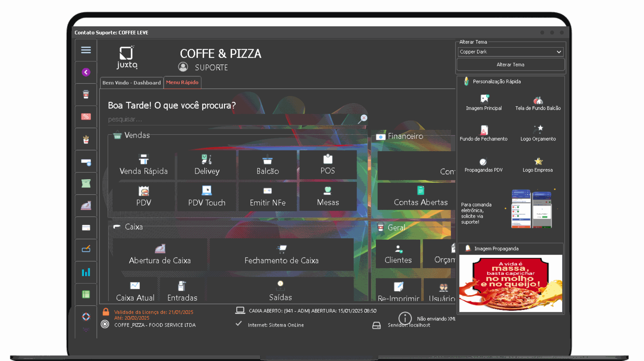
Task: Open the Mesas tile
Action: coord(328,196)
